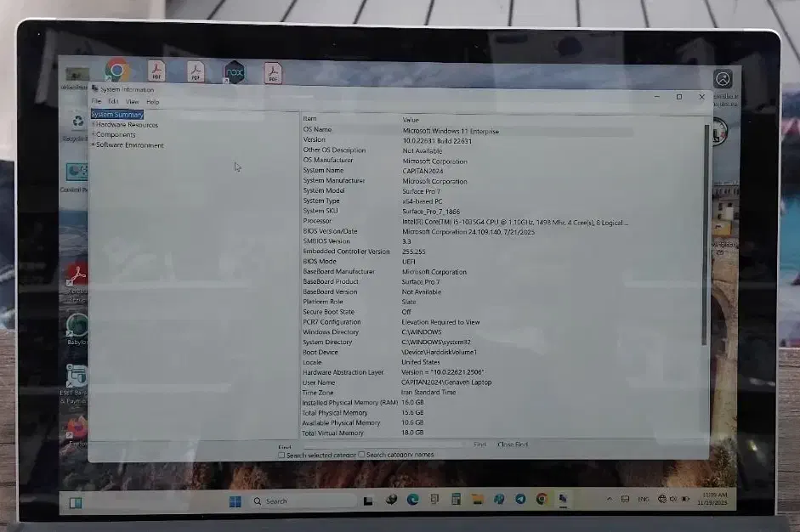Open Task View from the taskbar

(368, 501)
